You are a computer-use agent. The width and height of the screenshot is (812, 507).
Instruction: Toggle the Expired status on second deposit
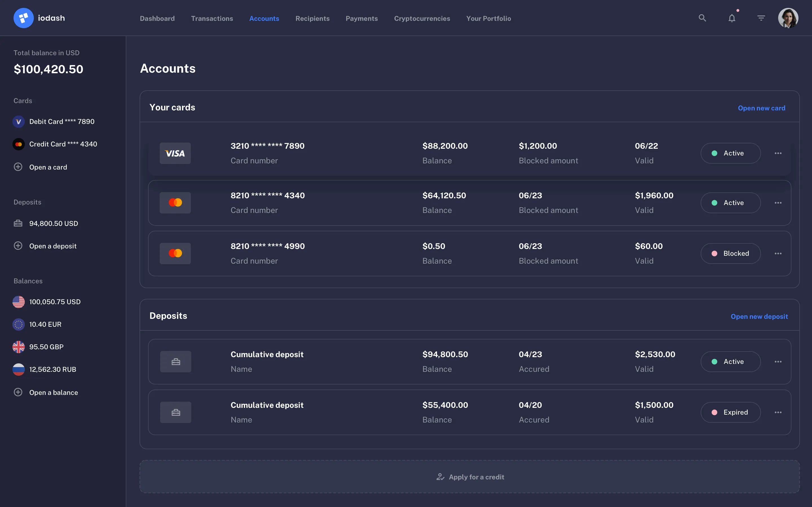(x=731, y=412)
